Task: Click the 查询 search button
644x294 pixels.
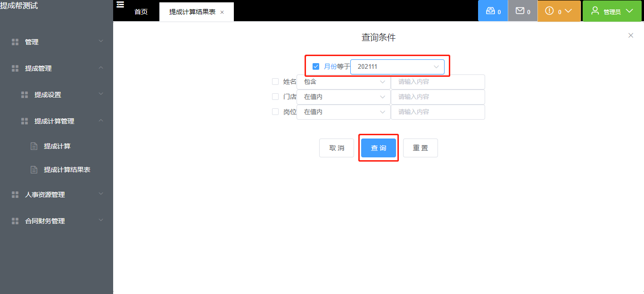Action: point(378,147)
